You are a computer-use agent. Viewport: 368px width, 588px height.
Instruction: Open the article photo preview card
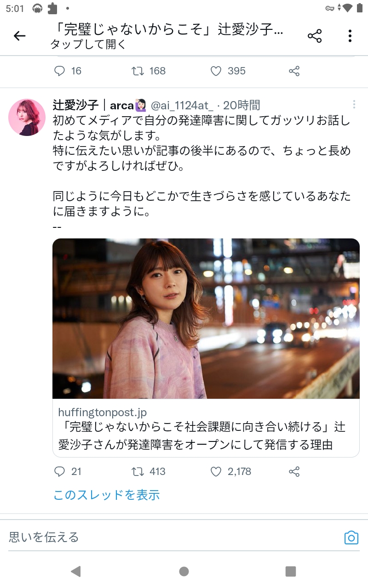pos(206,318)
